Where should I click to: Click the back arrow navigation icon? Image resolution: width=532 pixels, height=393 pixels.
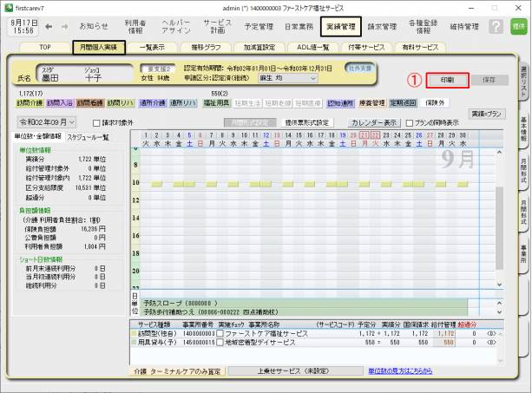pyautogui.click(x=49, y=26)
